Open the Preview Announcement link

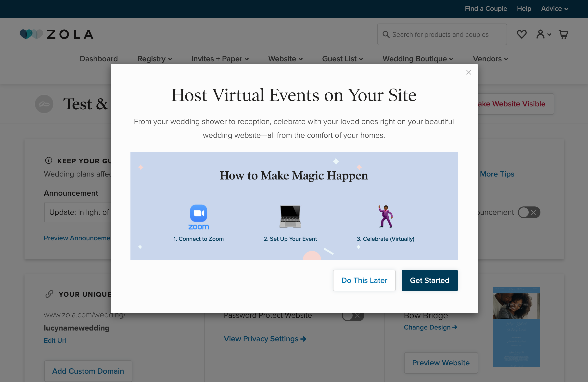point(77,238)
